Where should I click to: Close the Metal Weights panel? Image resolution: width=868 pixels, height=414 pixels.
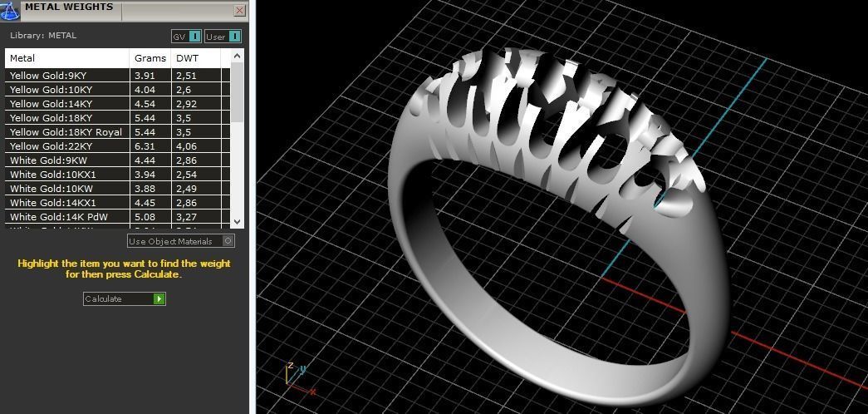pos(240,11)
